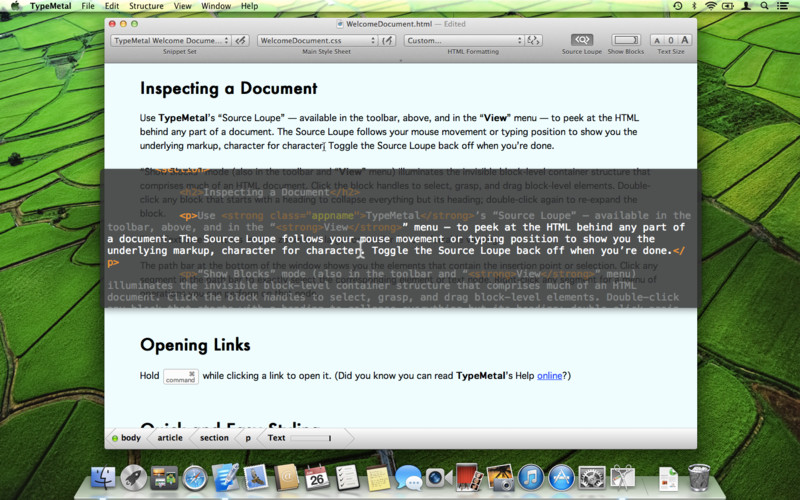The image size is (800, 500).
Task: Open Mission Control from the Dock
Action: (x=164, y=478)
